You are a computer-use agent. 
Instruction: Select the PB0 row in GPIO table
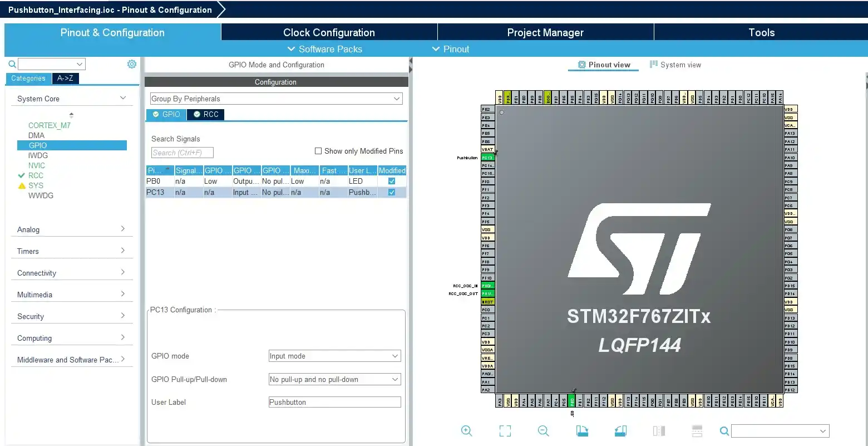tap(276, 181)
